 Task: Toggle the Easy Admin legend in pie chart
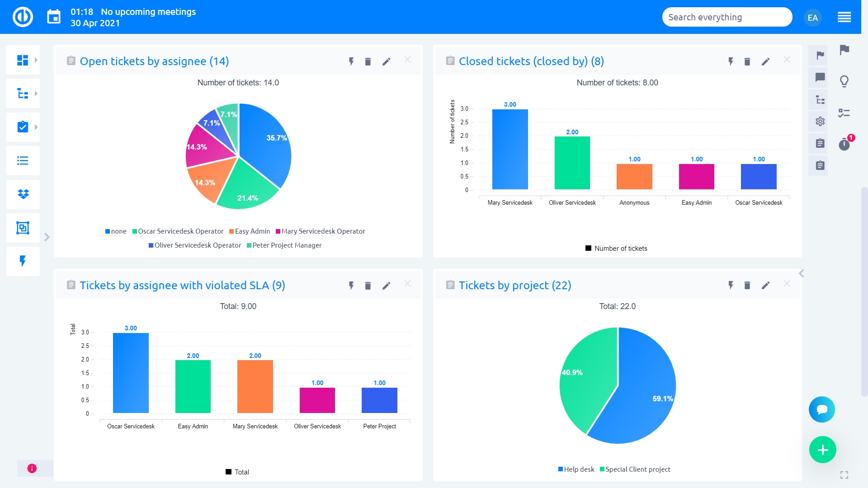coord(250,231)
